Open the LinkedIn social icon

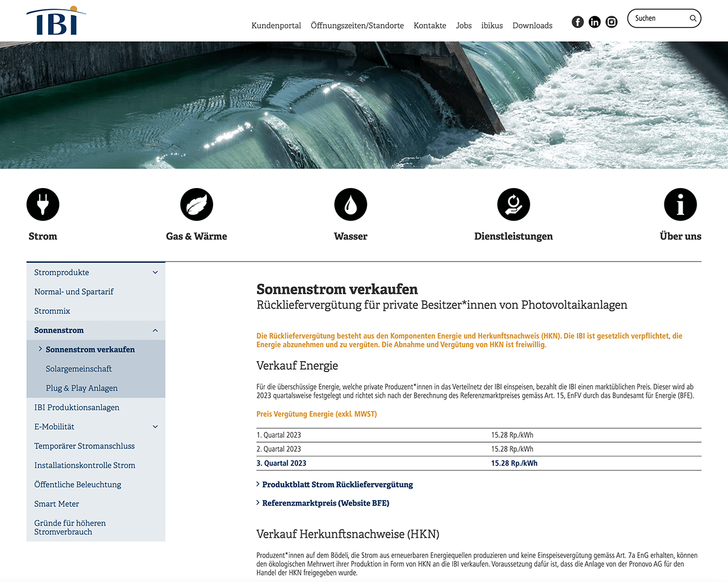click(x=594, y=22)
